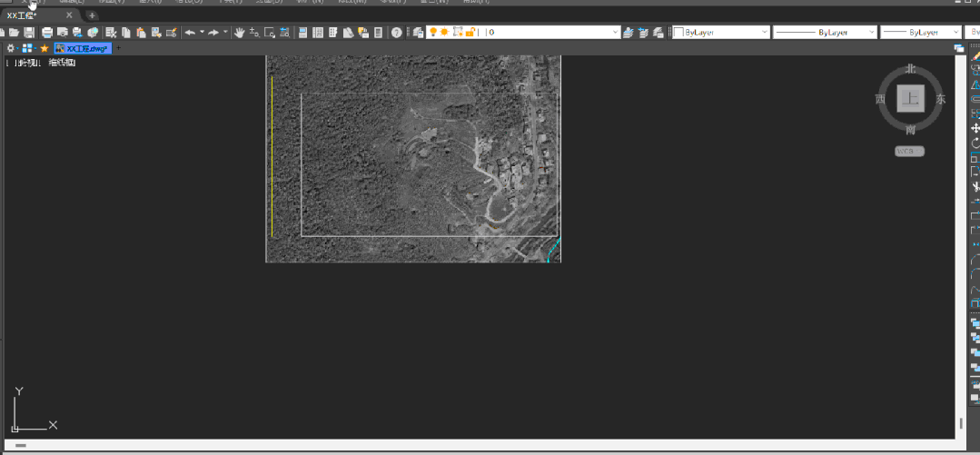Save the drawing using the floppy disk icon

[x=29, y=33]
